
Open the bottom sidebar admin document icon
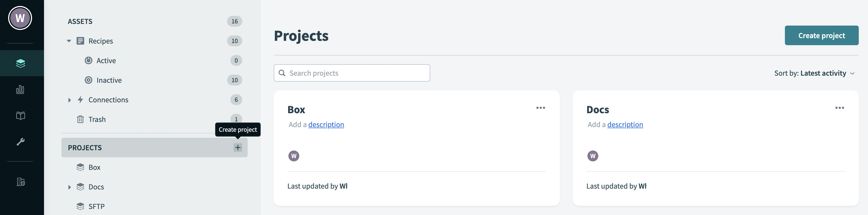[20, 182]
